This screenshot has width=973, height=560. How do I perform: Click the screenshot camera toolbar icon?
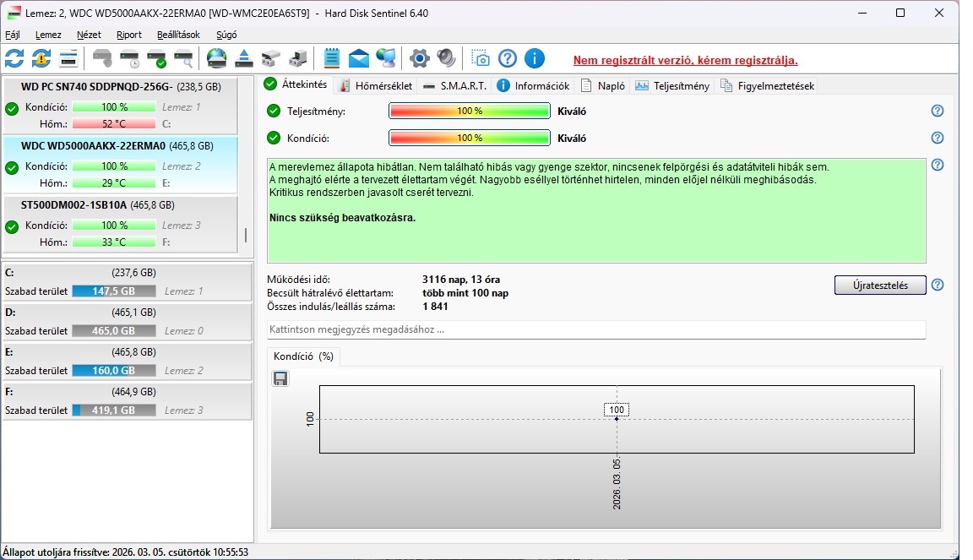click(481, 59)
